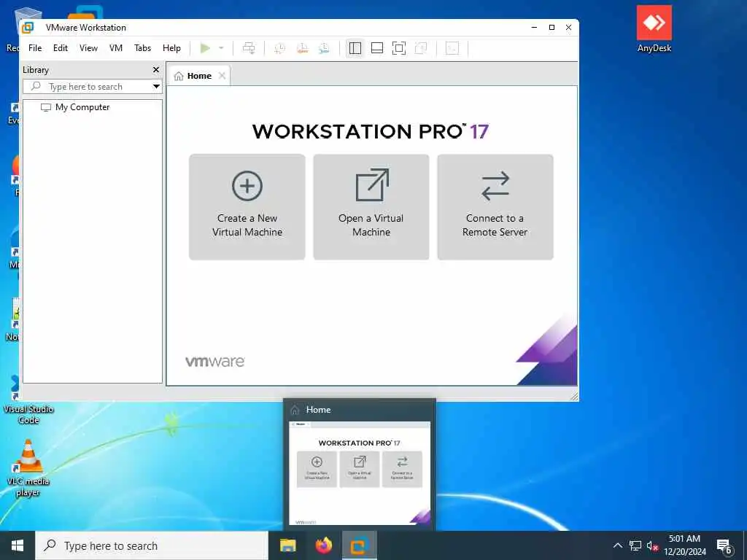This screenshot has width=747, height=560.
Task: Click the console view toolbar icon
Action: [x=452, y=48]
